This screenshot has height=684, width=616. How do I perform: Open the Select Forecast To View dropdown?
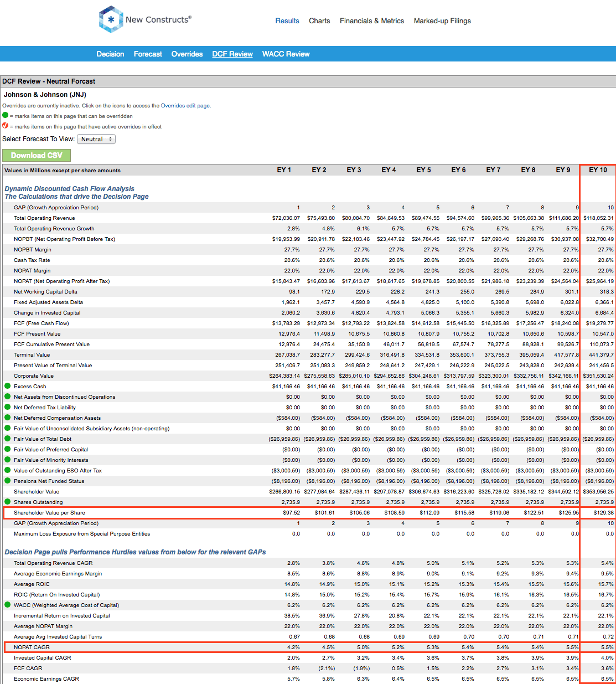coord(96,139)
